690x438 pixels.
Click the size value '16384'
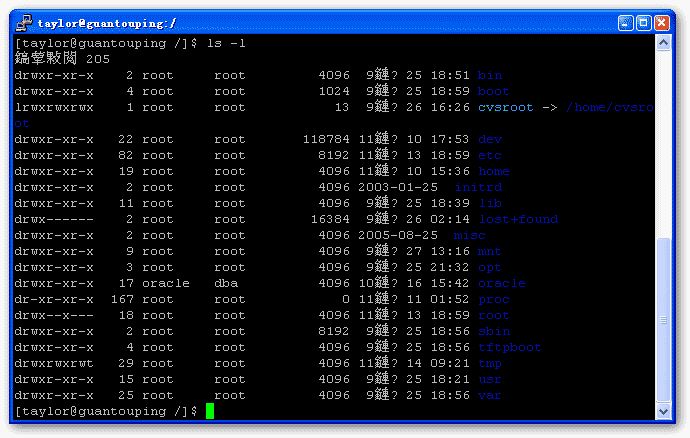(x=330, y=219)
